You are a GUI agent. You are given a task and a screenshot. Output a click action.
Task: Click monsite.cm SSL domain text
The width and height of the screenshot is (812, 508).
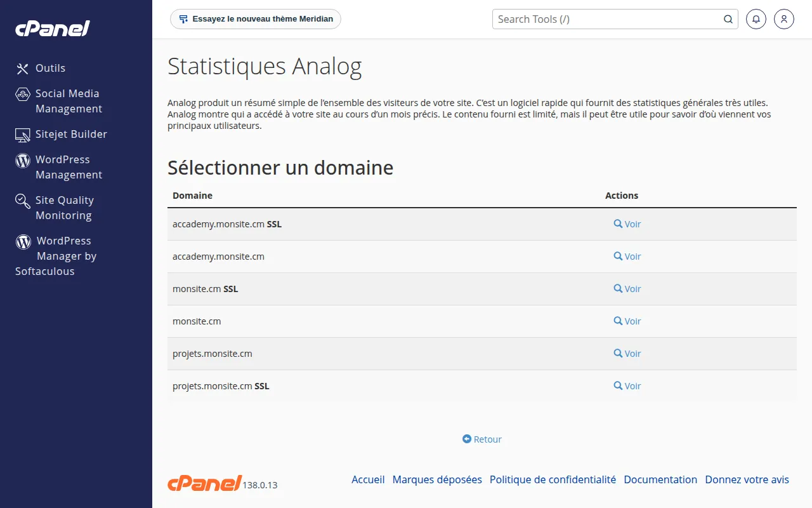(x=206, y=289)
